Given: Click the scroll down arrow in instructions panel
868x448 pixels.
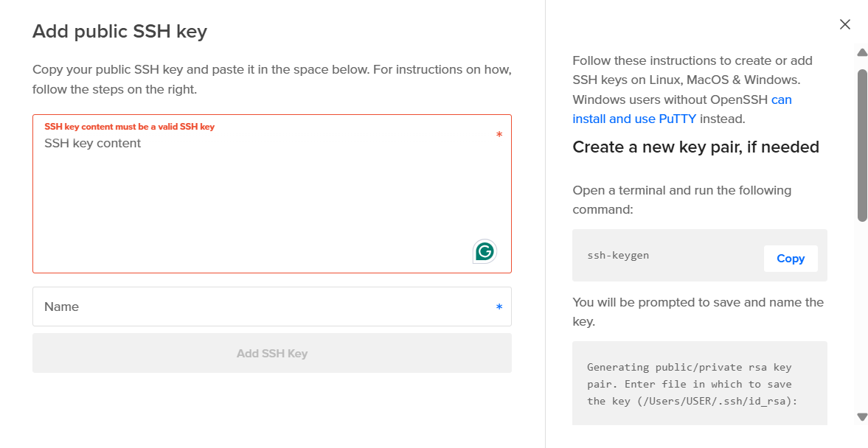Looking at the screenshot, I should [x=861, y=417].
